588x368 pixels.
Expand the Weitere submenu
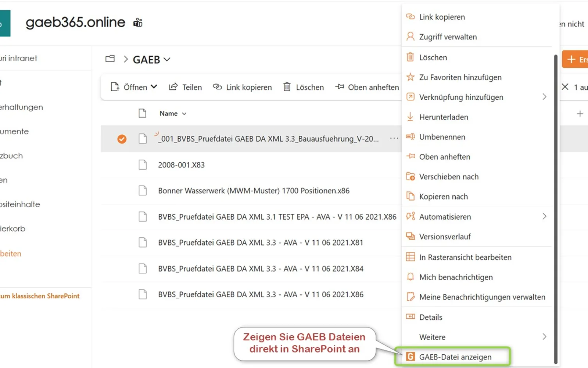[x=544, y=337]
